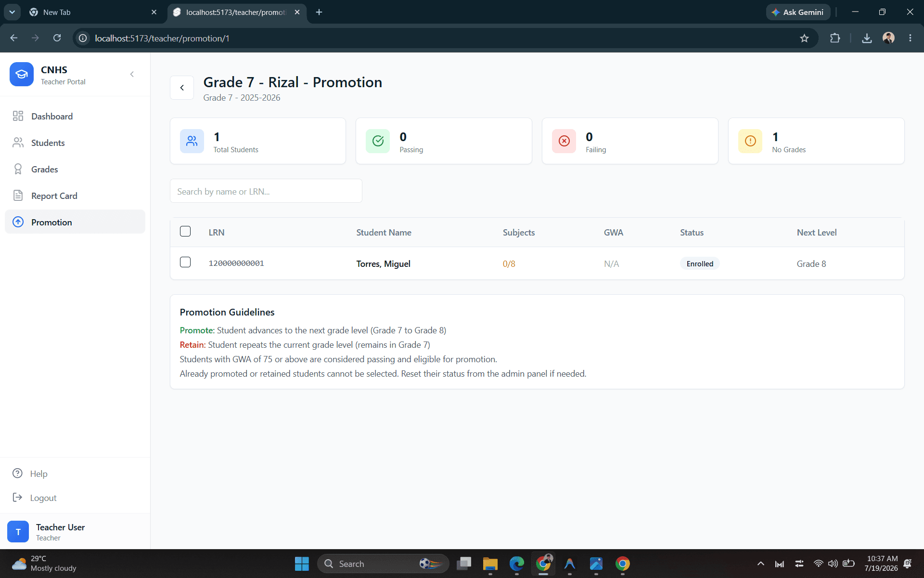This screenshot has height=578, width=924.
Task: Click the Grades award ribbon icon
Action: pos(18,169)
